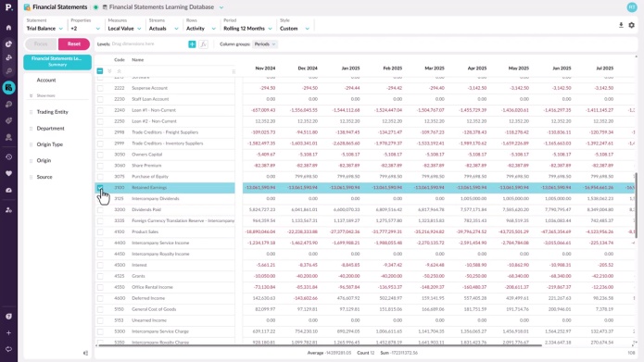Open the Column groups Periods dropdown
The width and height of the screenshot is (644, 362).
[265, 44]
